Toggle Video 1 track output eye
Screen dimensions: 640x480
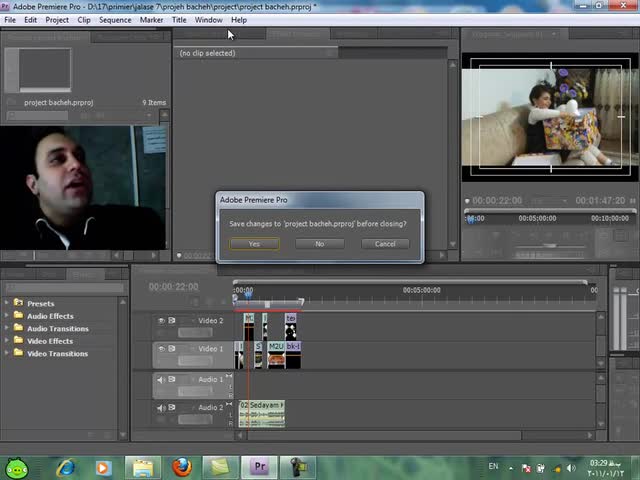pos(161,349)
